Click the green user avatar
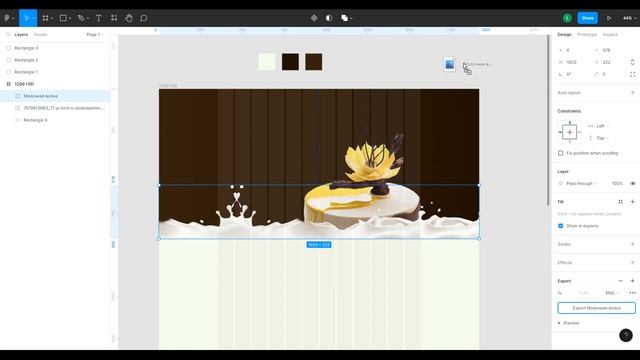 click(x=567, y=18)
